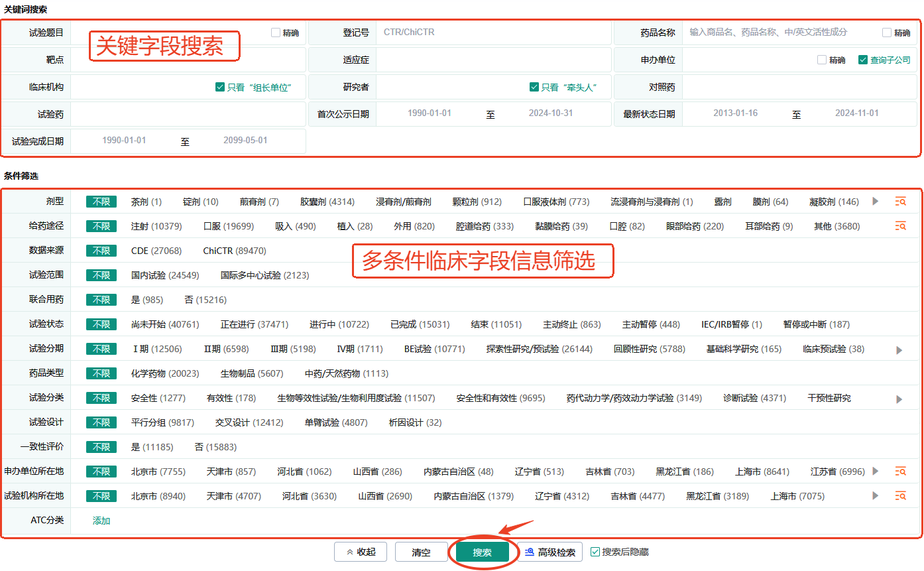Expand more options in 剂型 row arrow
The width and height of the screenshot is (924, 571).
coord(876,202)
